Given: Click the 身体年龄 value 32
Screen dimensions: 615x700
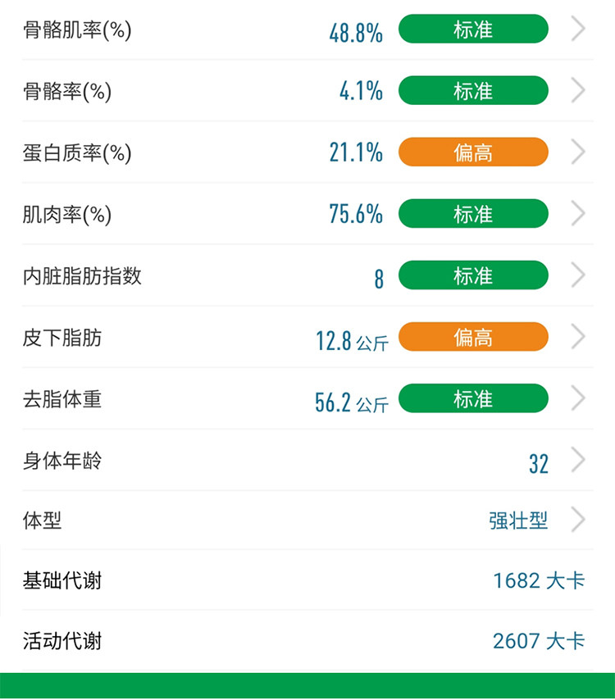Looking at the screenshot, I should point(538,464).
